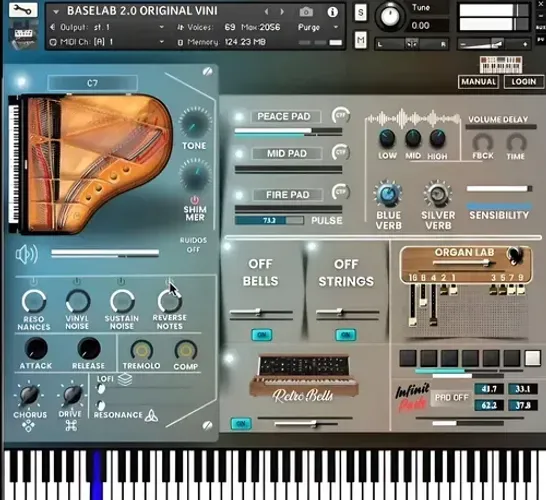This screenshot has height=500, width=546.
Task: Click the ON button beside Retro Bells
Action: (x=241, y=424)
